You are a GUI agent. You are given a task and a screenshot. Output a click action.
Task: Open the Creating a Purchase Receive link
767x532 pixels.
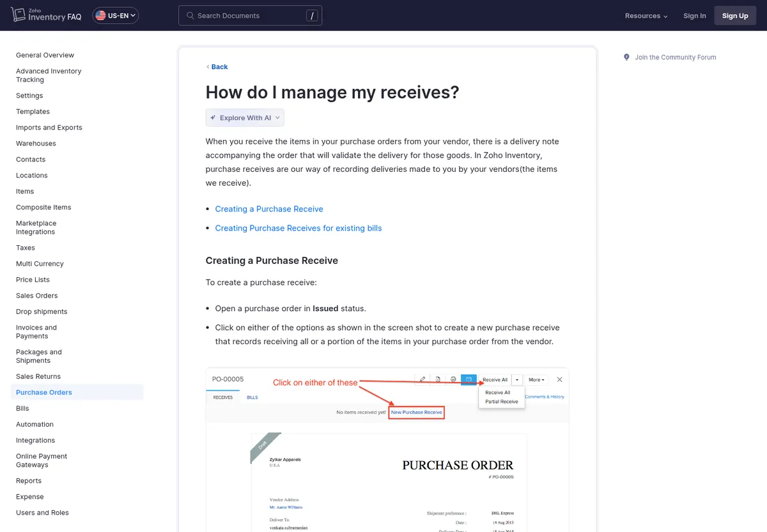269,209
